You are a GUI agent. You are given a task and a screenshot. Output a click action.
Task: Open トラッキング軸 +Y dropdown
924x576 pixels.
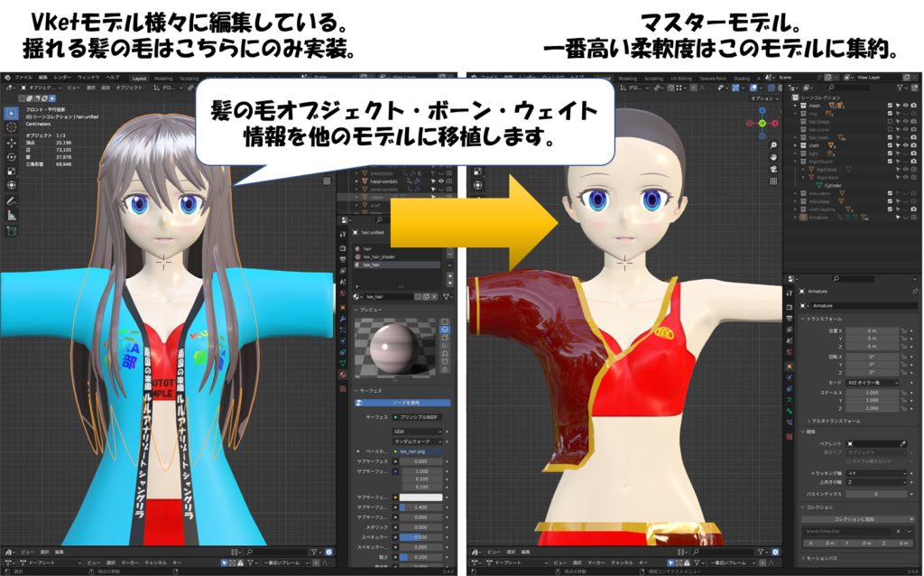877,473
